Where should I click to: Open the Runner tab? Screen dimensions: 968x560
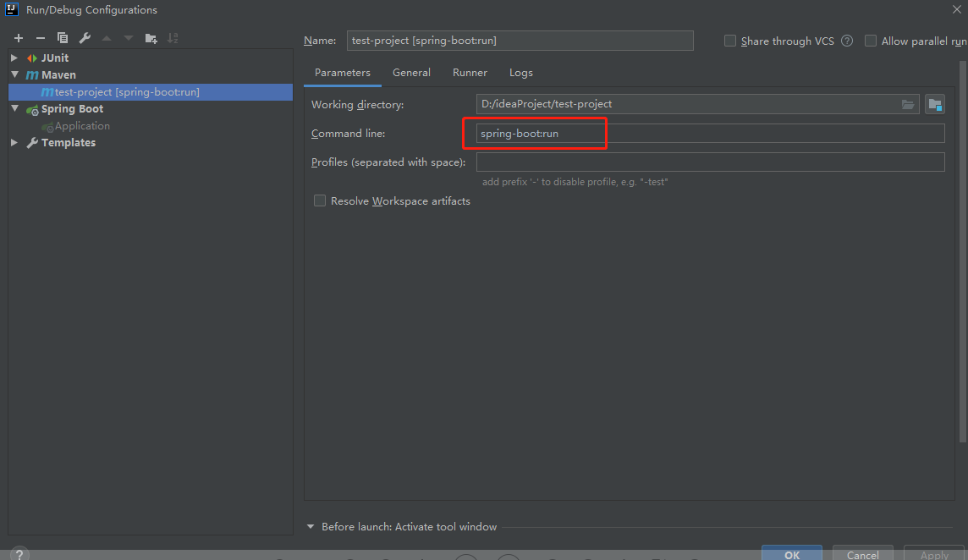coord(470,73)
